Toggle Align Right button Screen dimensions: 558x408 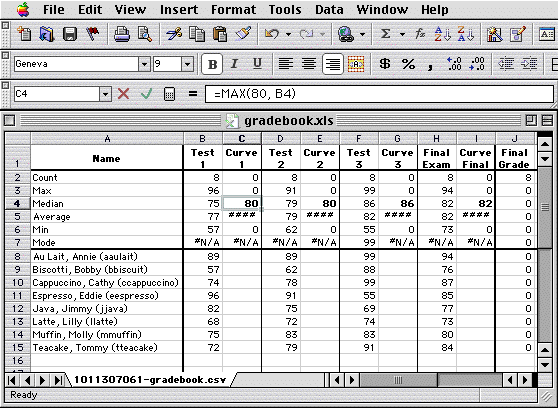332,64
